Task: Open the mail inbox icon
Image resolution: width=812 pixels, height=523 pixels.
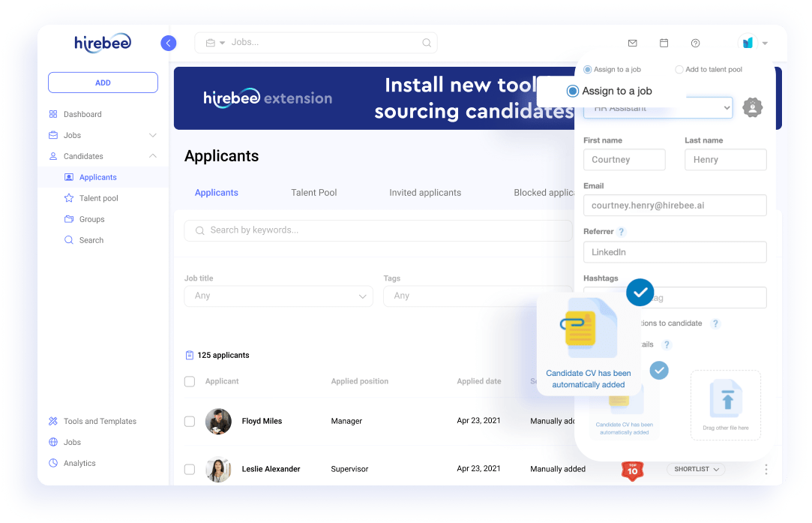Action: (632, 43)
